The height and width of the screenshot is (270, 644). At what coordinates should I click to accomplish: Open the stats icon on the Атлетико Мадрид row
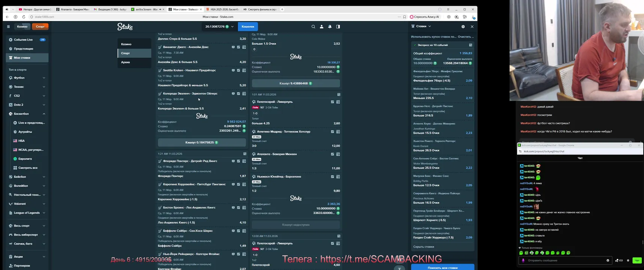coord(332,132)
